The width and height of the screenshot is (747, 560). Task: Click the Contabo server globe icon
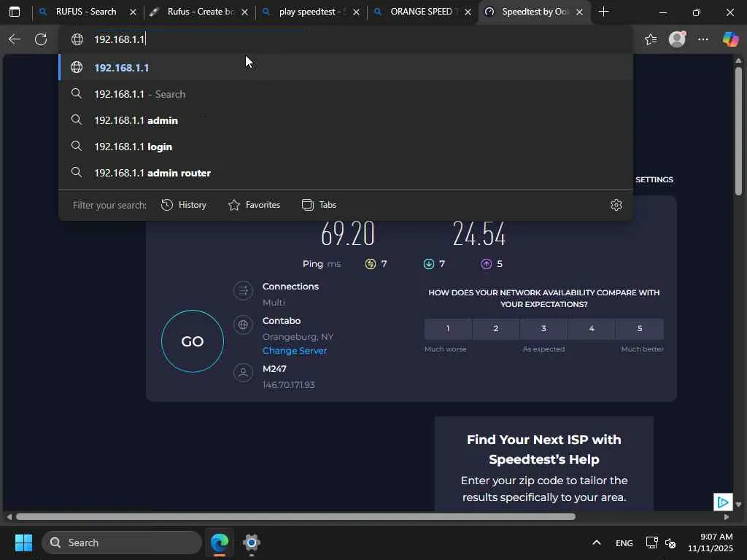[243, 324]
